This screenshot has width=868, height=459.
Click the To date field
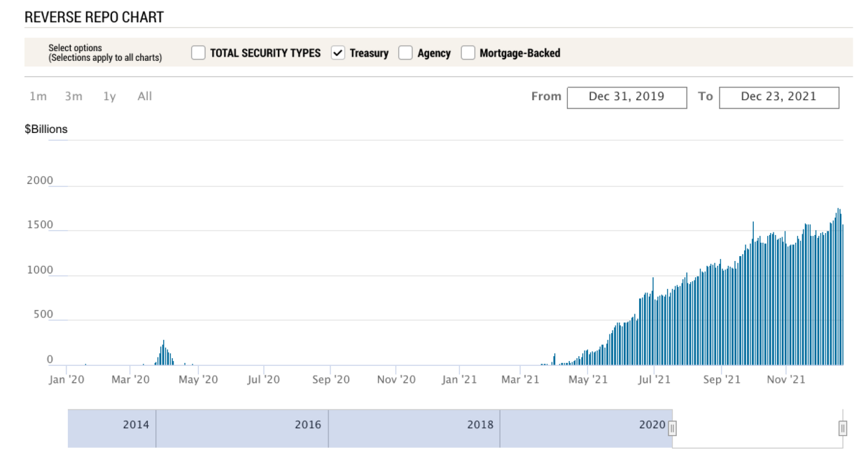[x=778, y=97]
